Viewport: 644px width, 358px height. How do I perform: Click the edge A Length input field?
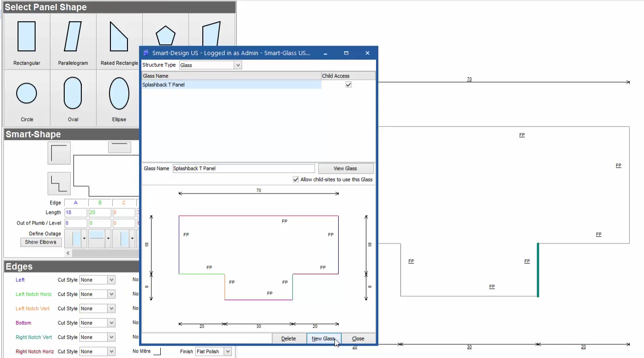(75, 212)
